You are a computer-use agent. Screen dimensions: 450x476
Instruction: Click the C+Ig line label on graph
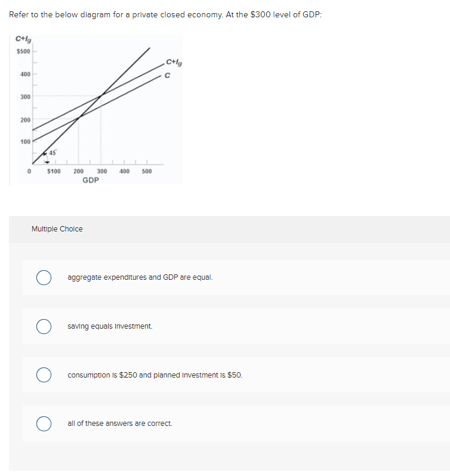[174, 63]
